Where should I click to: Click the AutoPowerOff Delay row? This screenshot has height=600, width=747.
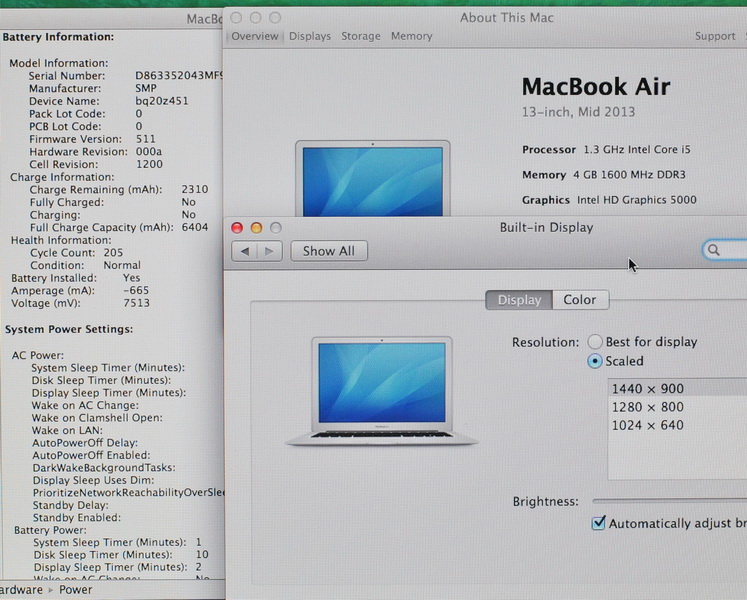[85, 443]
